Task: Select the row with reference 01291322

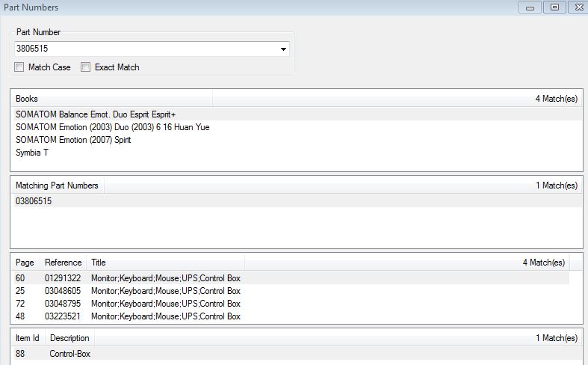Action: [x=290, y=278]
